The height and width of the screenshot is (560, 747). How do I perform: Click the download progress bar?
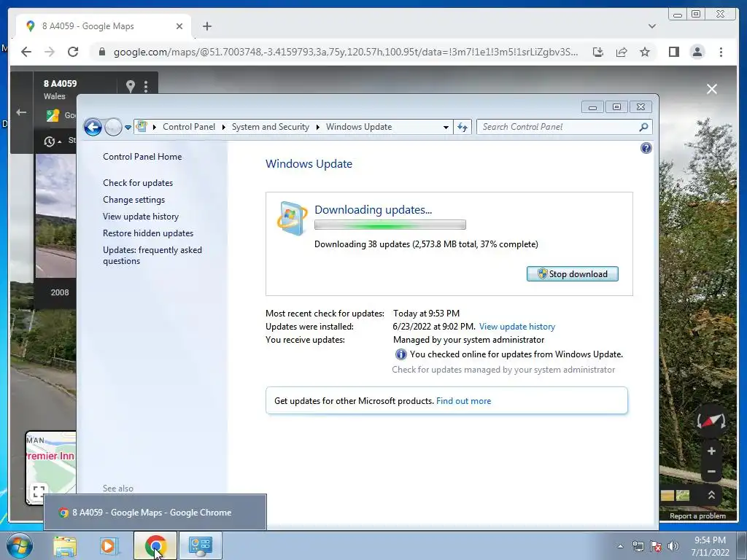tap(390, 225)
